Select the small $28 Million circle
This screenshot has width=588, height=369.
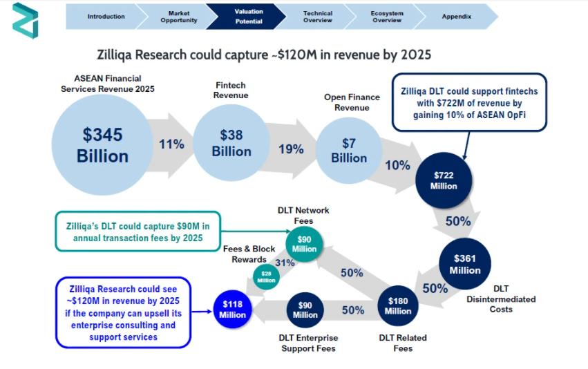pyautogui.click(x=266, y=276)
